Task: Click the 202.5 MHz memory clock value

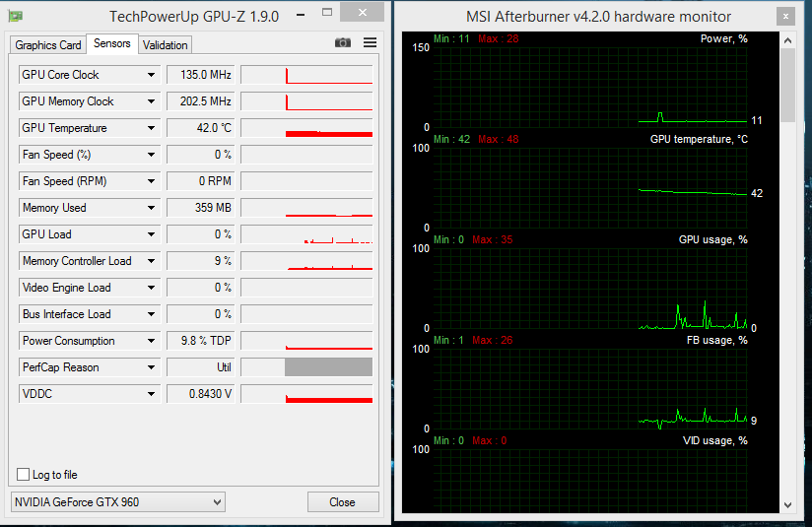Action: 200,101
